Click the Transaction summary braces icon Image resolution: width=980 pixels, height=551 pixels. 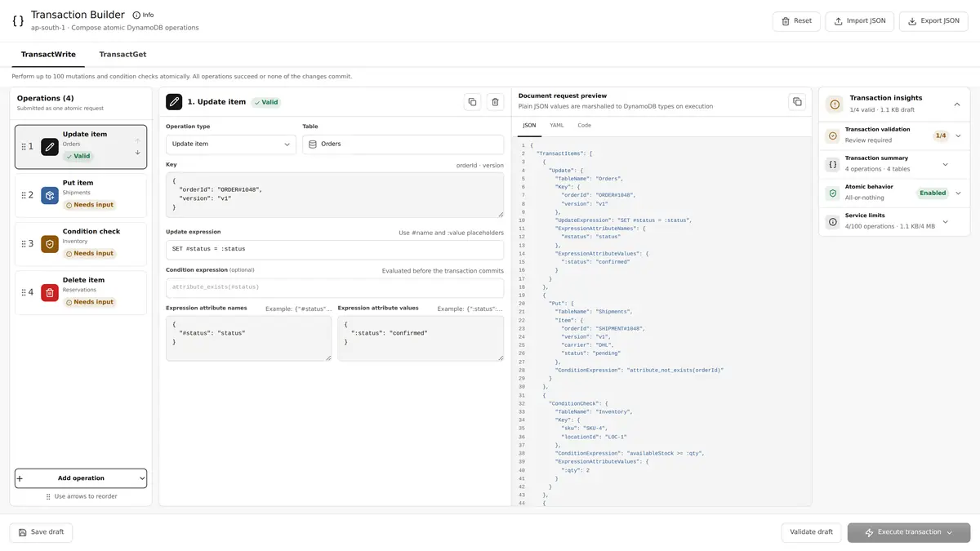click(x=832, y=165)
